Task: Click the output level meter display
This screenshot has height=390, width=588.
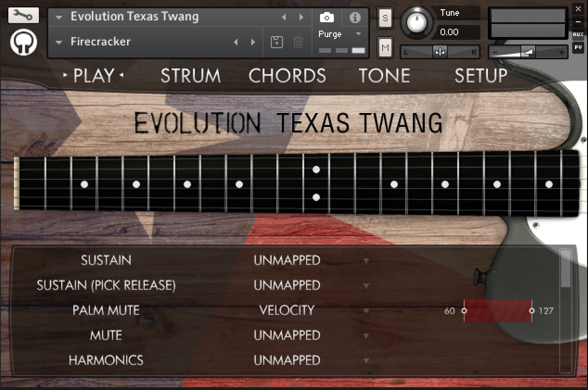Action: (528, 23)
